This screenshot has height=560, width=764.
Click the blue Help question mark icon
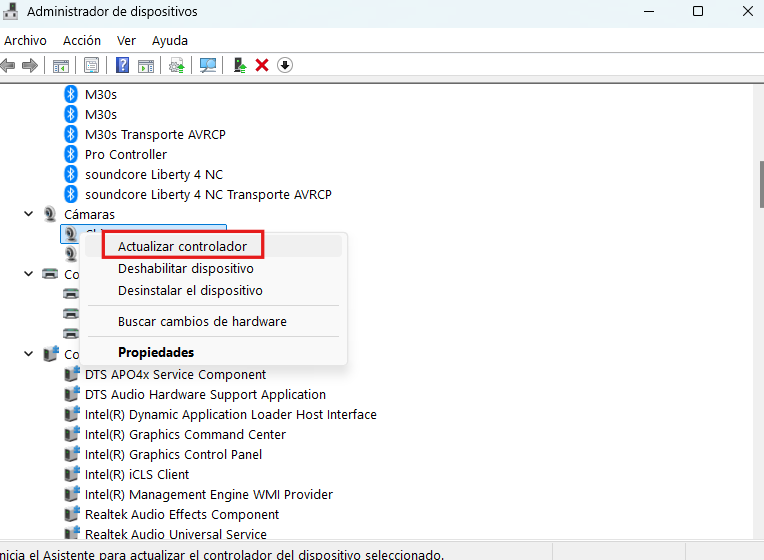pyautogui.click(x=122, y=65)
